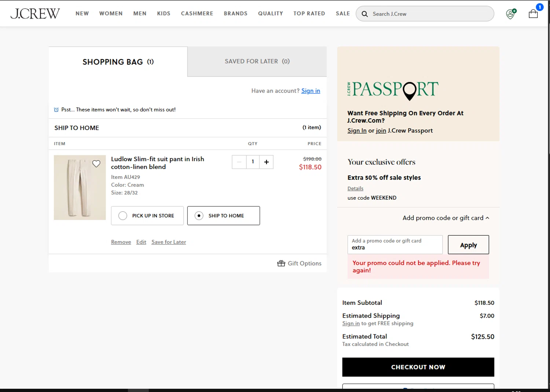The height and width of the screenshot is (392, 550).
Task: Click the Checkout Now button
Action: coord(418,367)
